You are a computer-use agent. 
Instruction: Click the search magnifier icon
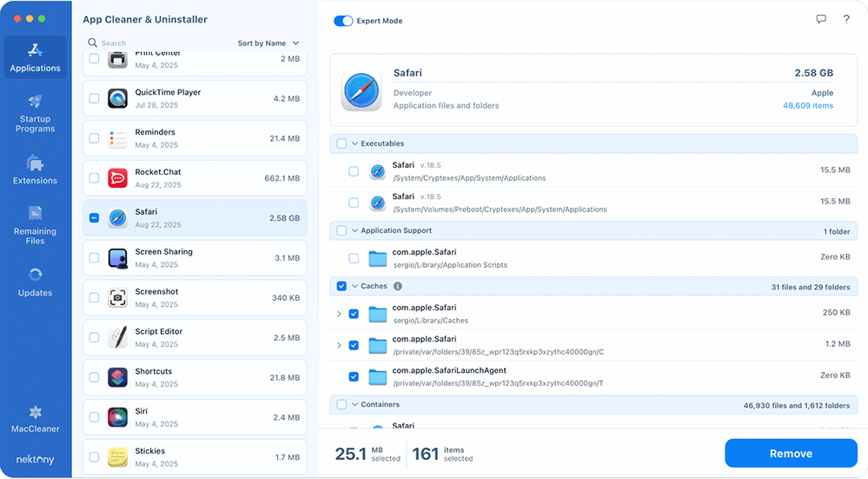tap(92, 43)
